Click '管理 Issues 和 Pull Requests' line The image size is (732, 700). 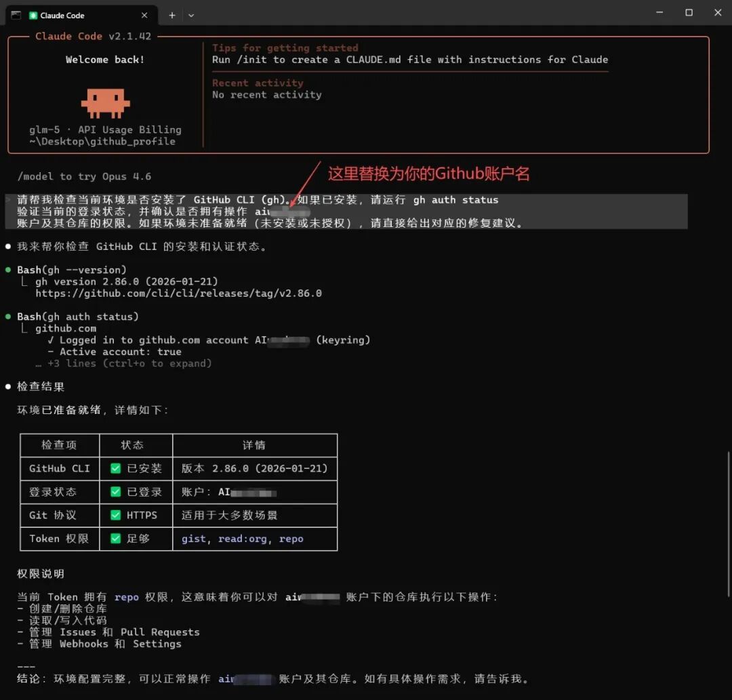click(108, 632)
